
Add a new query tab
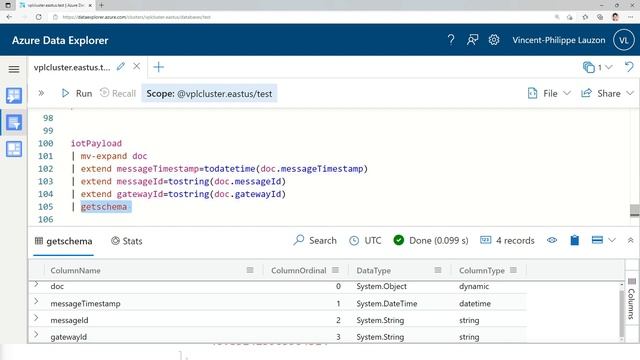(x=159, y=67)
